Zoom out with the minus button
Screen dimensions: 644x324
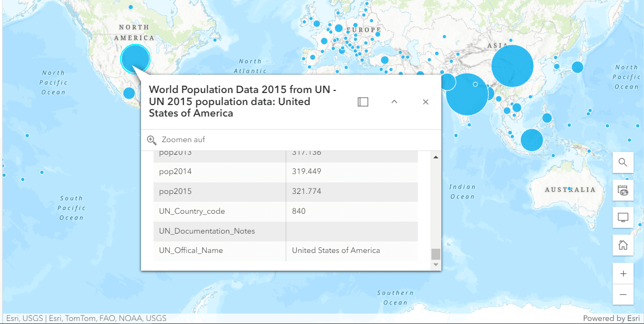[623, 295]
